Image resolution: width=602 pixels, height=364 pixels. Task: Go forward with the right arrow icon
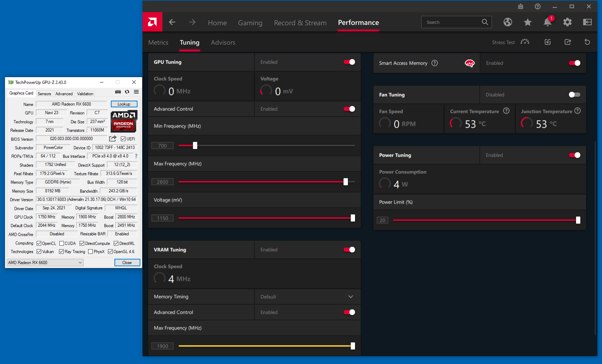click(192, 22)
